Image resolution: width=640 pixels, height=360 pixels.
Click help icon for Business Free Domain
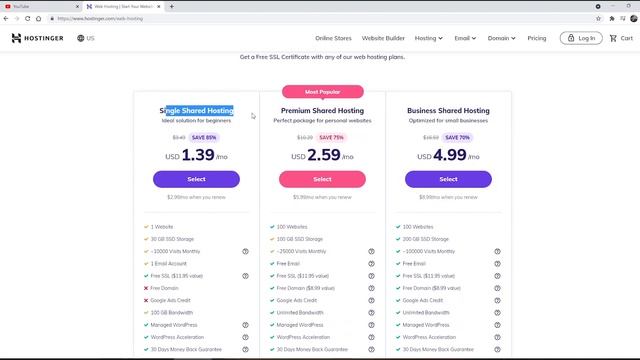click(497, 288)
